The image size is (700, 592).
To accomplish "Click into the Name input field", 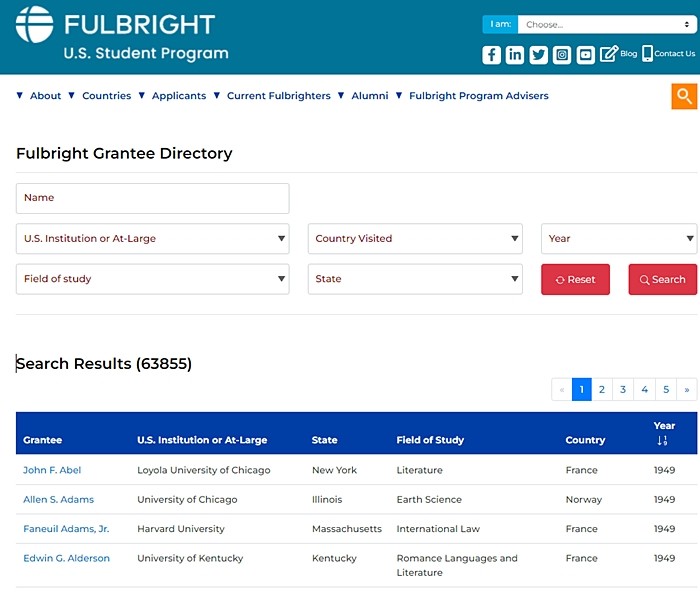I will [x=153, y=198].
